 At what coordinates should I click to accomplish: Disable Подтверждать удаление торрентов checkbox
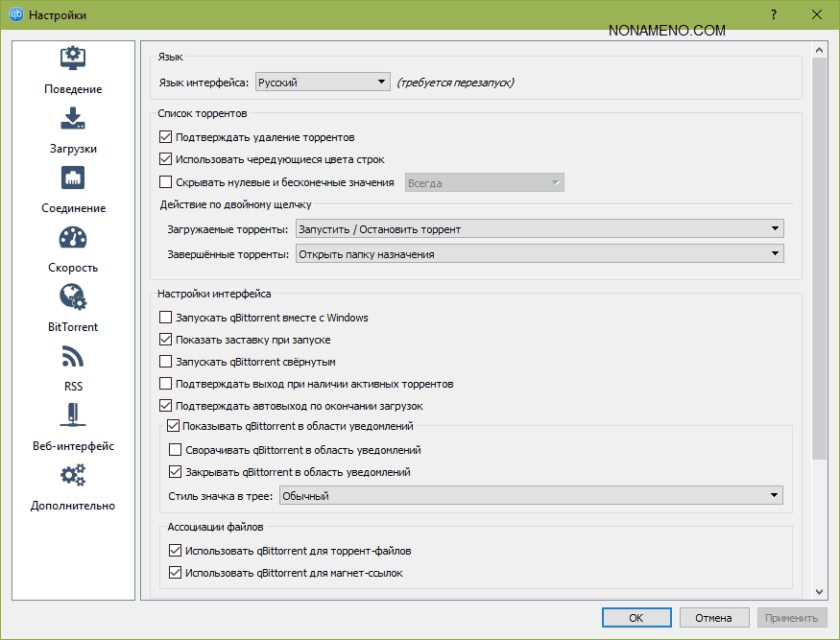pyautogui.click(x=166, y=137)
